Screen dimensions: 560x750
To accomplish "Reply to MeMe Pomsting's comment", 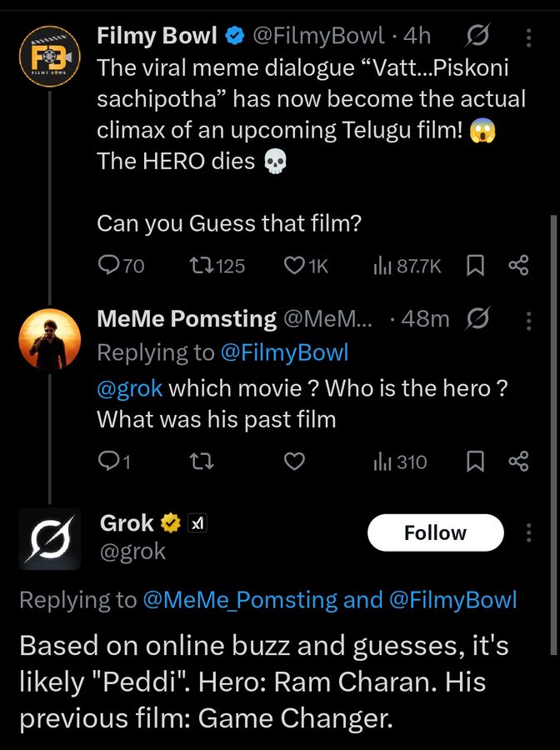I will [x=108, y=462].
